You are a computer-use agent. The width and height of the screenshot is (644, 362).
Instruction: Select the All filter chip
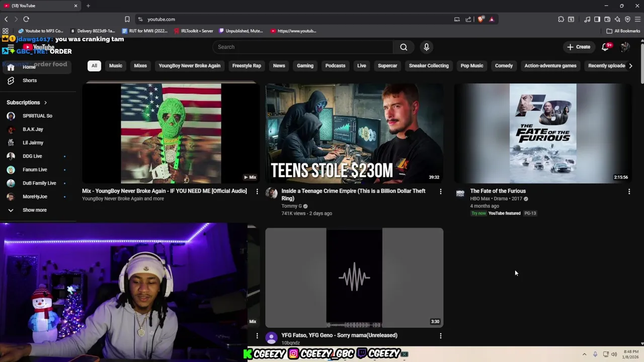coord(94,65)
